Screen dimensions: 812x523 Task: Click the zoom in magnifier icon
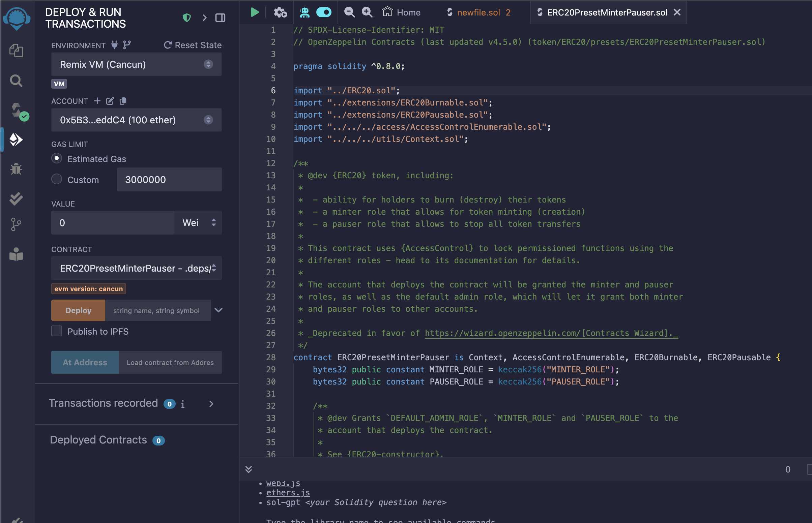click(367, 12)
